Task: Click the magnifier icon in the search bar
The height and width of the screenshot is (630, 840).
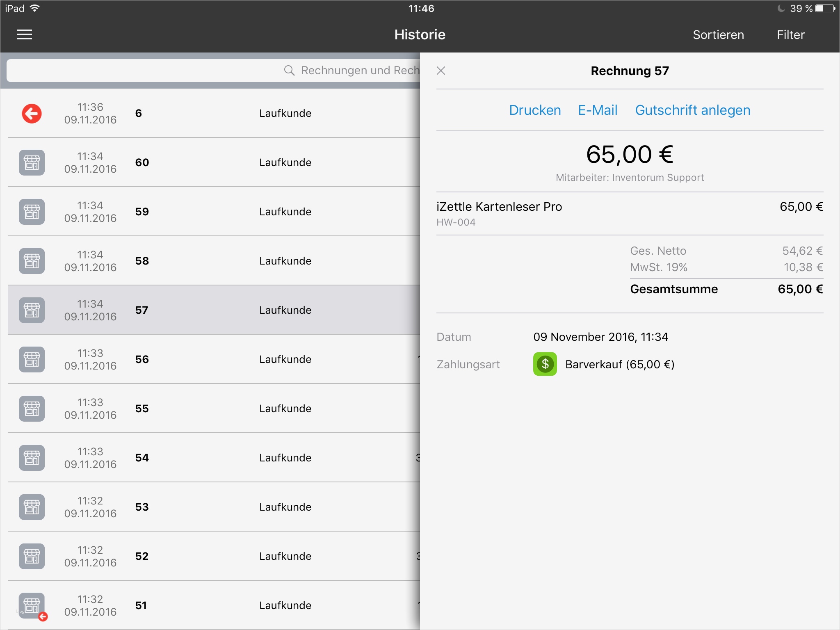Action: [x=289, y=71]
